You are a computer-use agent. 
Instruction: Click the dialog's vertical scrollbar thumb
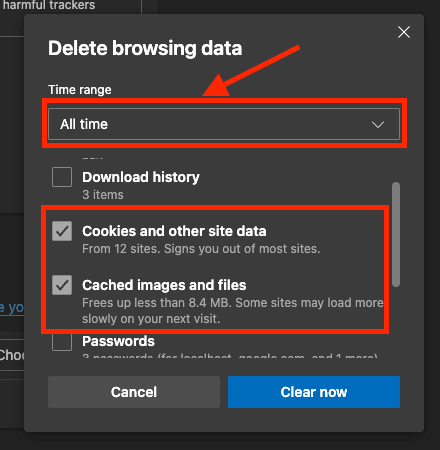point(396,234)
